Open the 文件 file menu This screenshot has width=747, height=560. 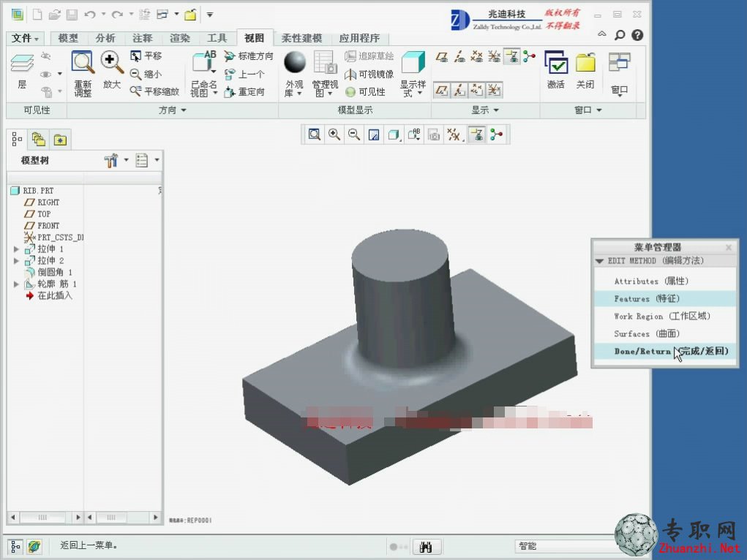(x=25, y=38)
